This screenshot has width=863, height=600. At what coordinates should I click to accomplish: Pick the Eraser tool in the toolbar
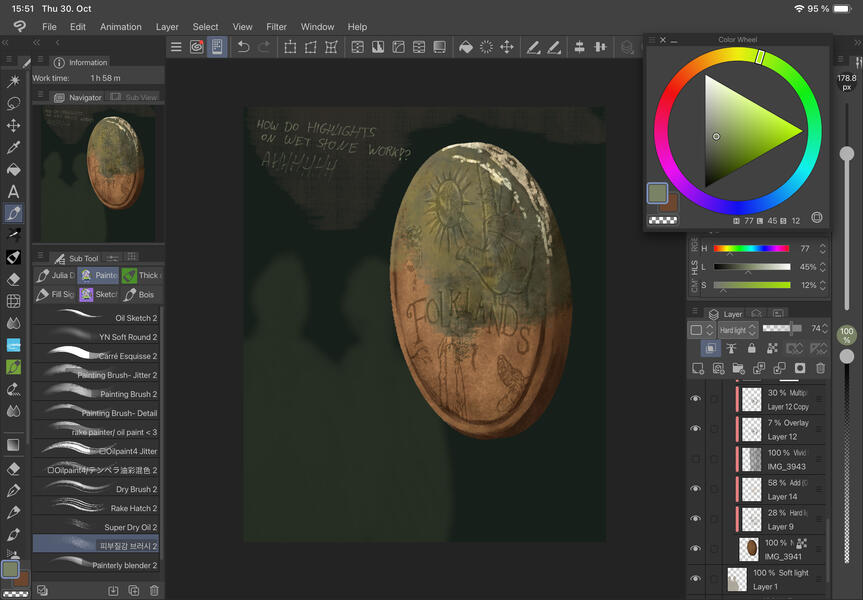click(14, 279)
